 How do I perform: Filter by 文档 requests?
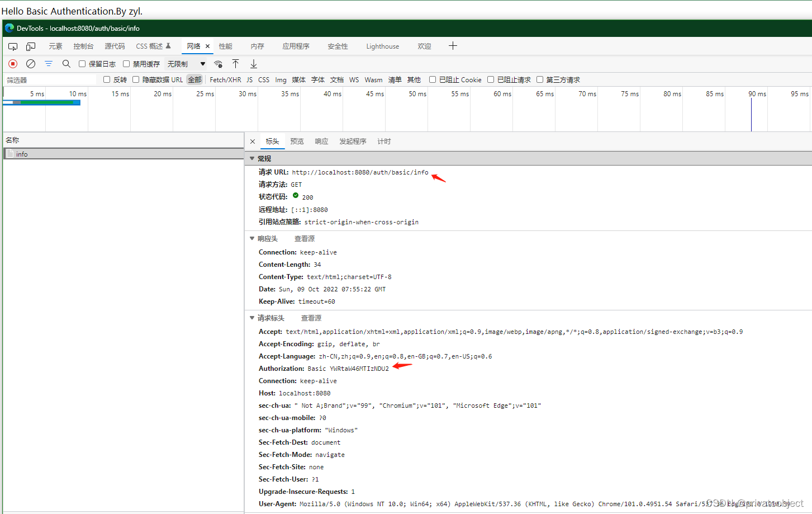point(336,80)
